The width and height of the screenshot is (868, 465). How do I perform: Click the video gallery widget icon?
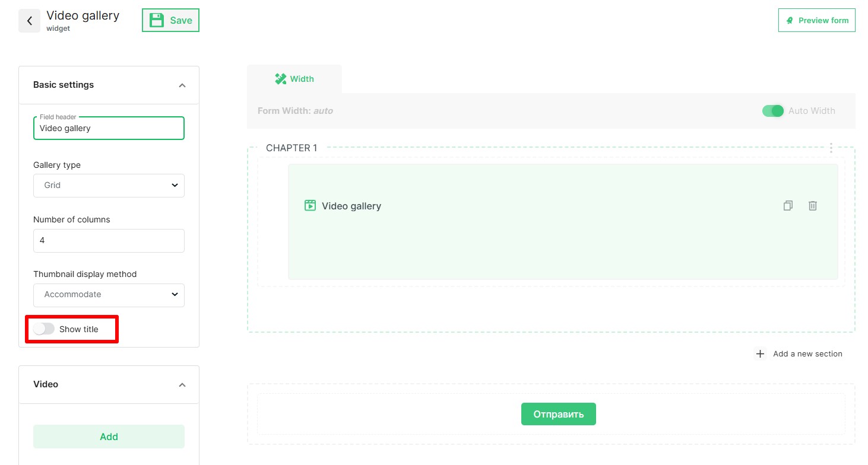[310, 206]
